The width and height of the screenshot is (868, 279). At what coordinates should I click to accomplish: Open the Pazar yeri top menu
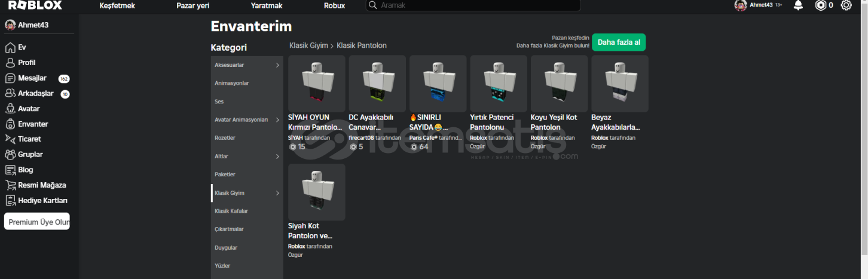click(x=192, y=5)
